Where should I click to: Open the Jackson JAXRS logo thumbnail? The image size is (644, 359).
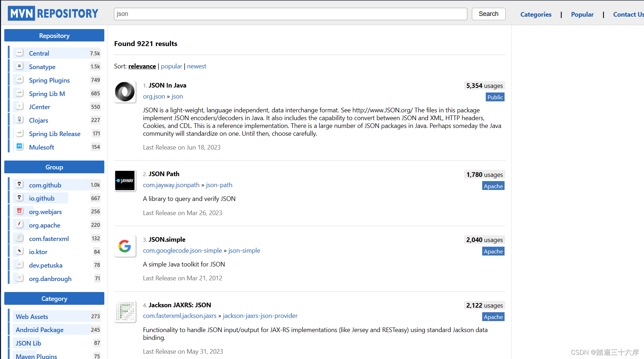tap(125, 312)
